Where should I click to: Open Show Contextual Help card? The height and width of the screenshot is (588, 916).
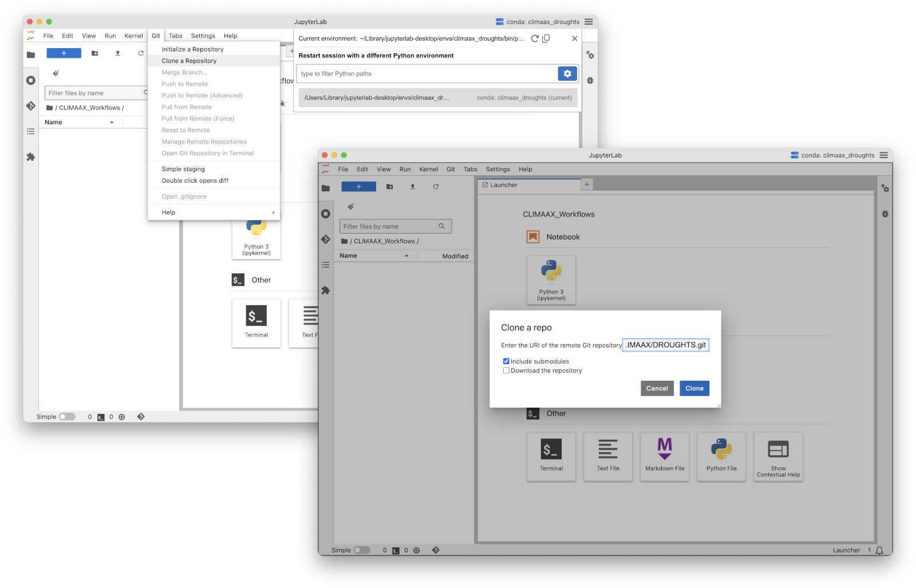(x=778, y=457)
